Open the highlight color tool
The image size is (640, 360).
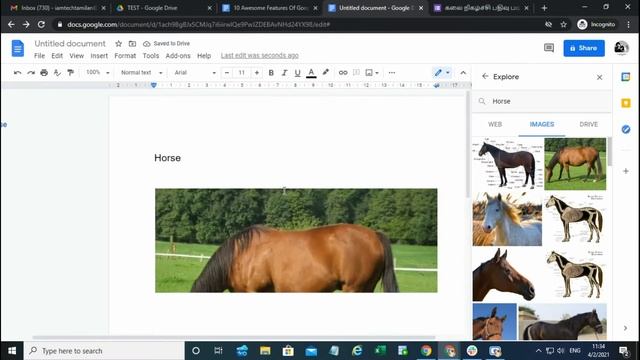coord(325,73)
